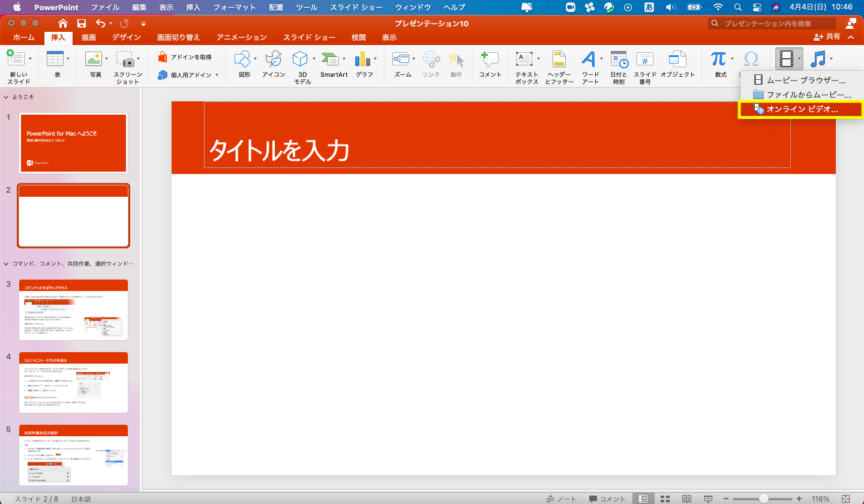Screen dimensions: 864x504
Task: Insert a 数式 equation pi icon
Action: (x=718, y=59)
